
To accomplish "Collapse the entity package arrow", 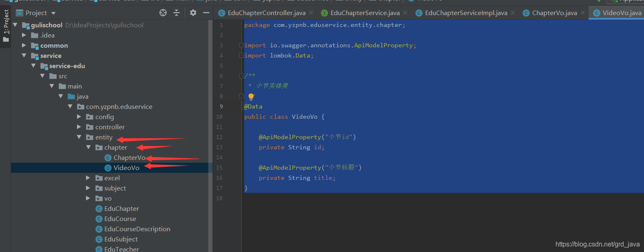I will (79, 137).
